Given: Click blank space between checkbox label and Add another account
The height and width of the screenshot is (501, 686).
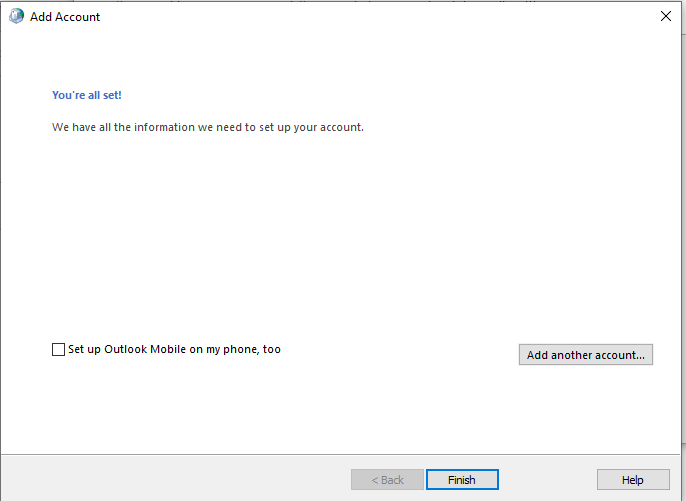Looking at the screenshot, I should click(400, 352).
